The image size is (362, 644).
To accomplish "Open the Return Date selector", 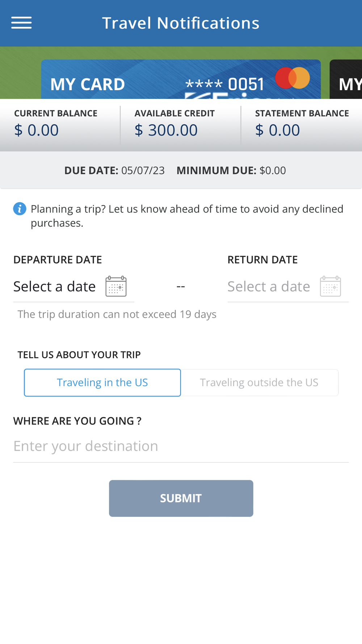I will click(269, 287).
